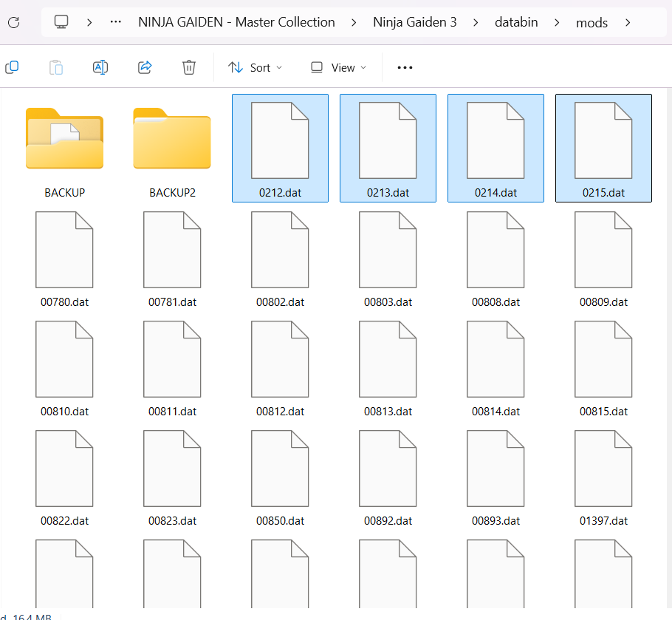Screen dimensions: 672x620
Task: Select file 00822.dat
Action: pyautogui.click(x=65, y=477)
